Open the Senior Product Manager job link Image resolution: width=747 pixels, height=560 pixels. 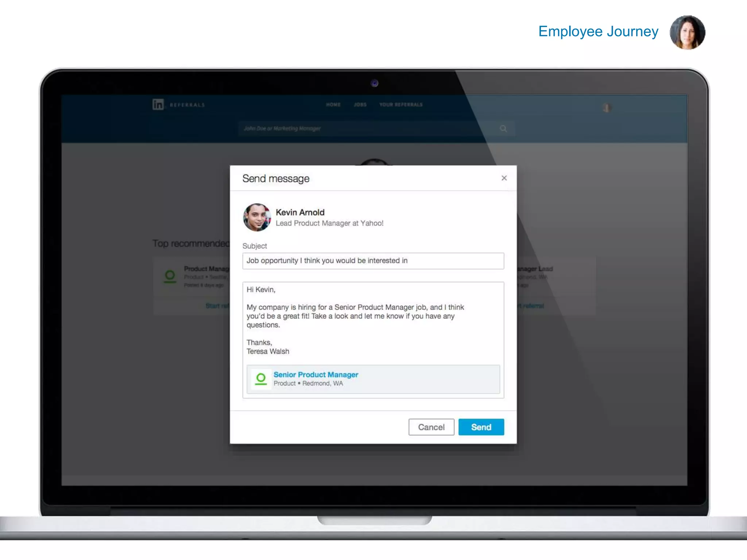(316, 374)
